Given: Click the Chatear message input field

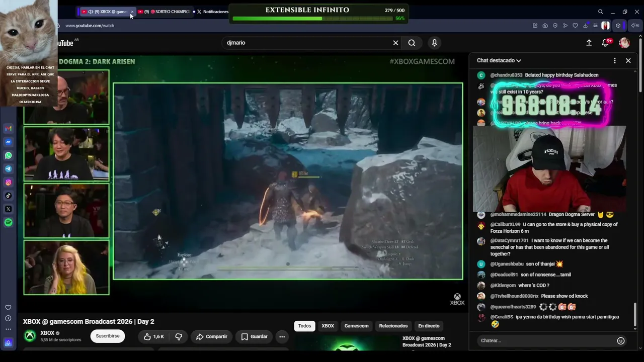Looking at the screenshot, I should pos(546,341).
